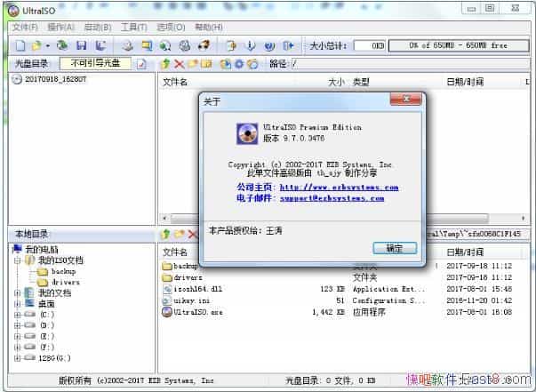Open the dropdown arrow next to Open icon
This screenshot has height=392, width=536.
[x=48, y=46]
